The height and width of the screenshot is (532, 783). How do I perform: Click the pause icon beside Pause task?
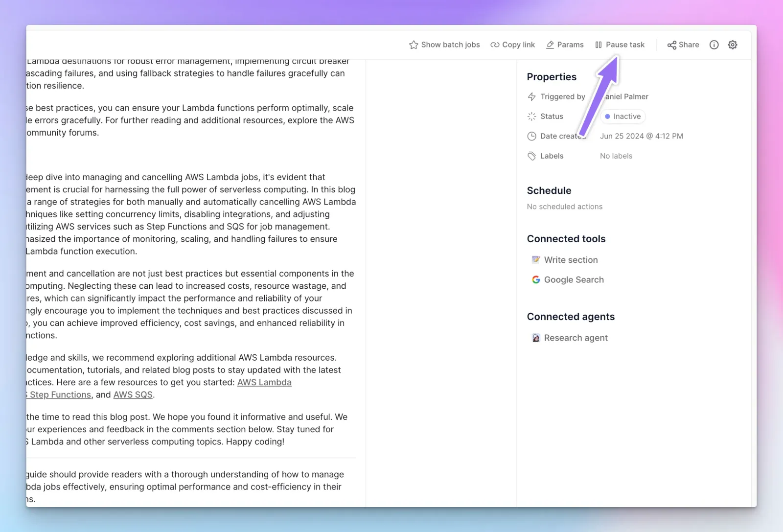click(x=599, y=45)
